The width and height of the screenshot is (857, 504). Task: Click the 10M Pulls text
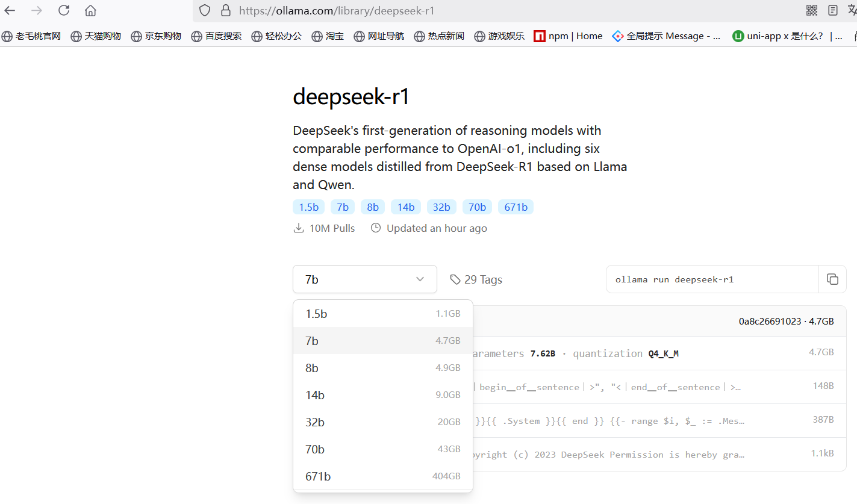(x=332, y=228)
